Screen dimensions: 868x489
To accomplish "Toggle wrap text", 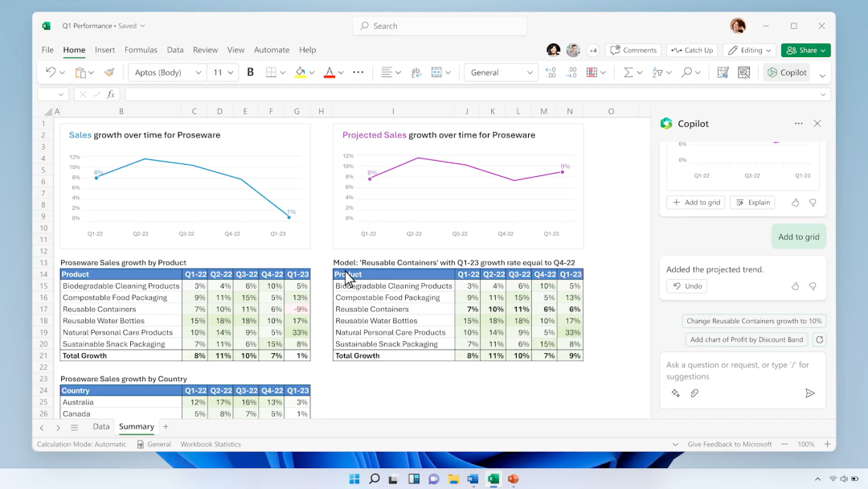I will click(416, 72).
